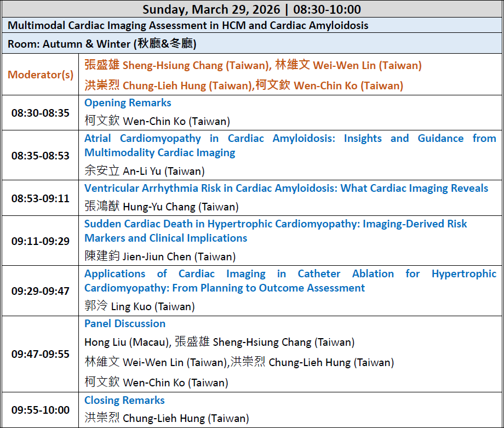
Task: Click the 09:55-10:00 time cell
Action: click(x=41, y=410)
